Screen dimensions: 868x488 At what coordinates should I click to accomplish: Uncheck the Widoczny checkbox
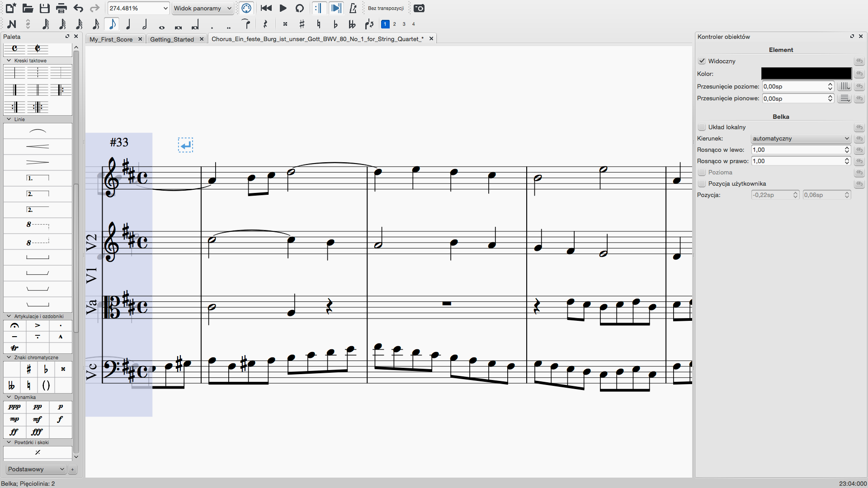click(702, 61)
